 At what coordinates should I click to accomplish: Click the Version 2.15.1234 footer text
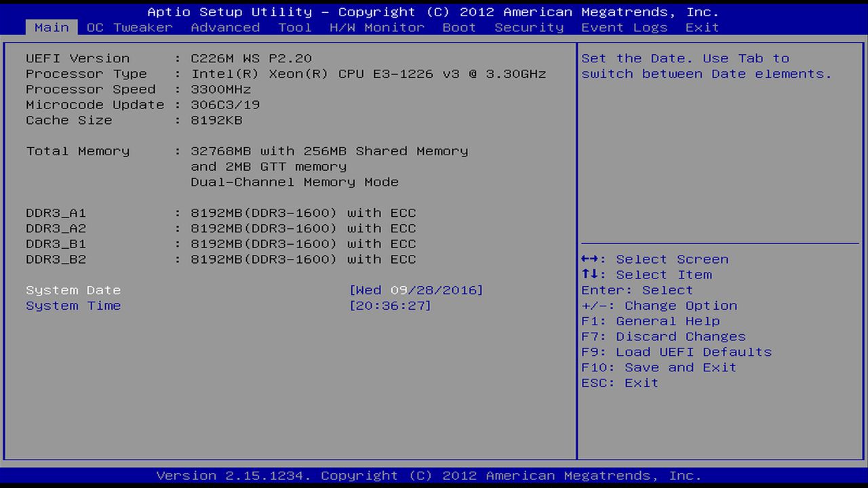[429, 475]
